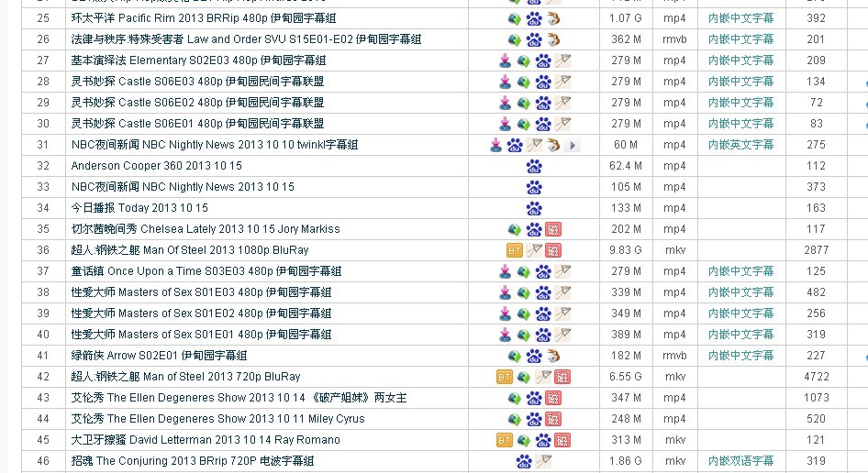Click the 4722 download count cell
This screenshot has height=473, width=868.
pos(816,377)
